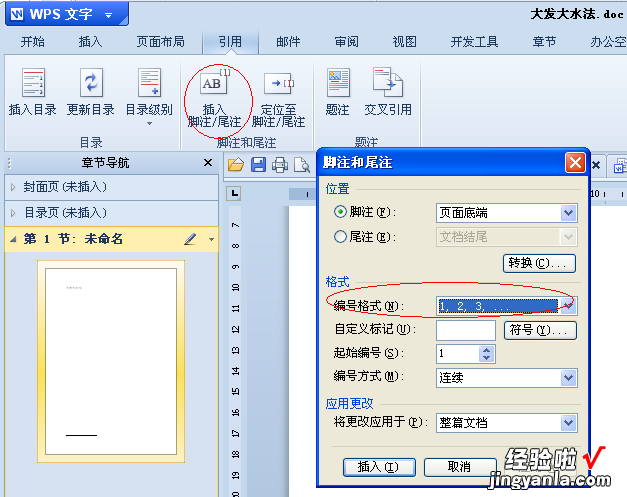
Task: Open the footnote position 页面底端 dropdown
Action: [569, 213]
